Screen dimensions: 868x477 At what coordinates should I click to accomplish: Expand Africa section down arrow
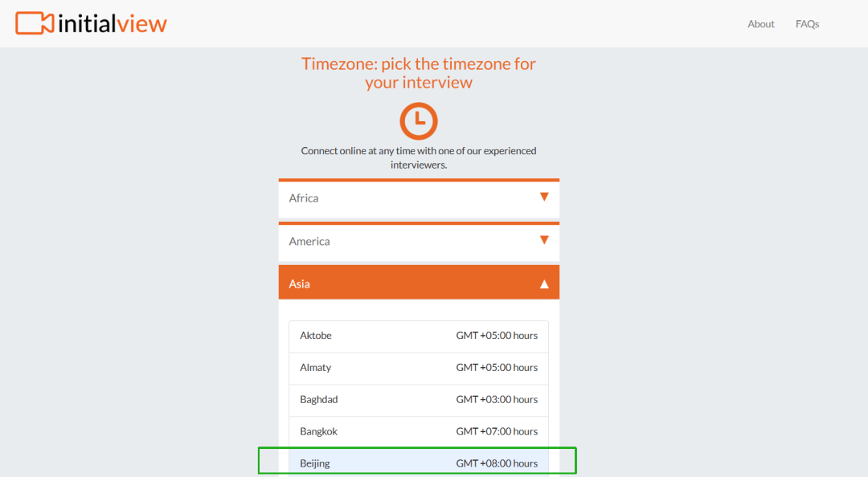[x=544, y=197]
